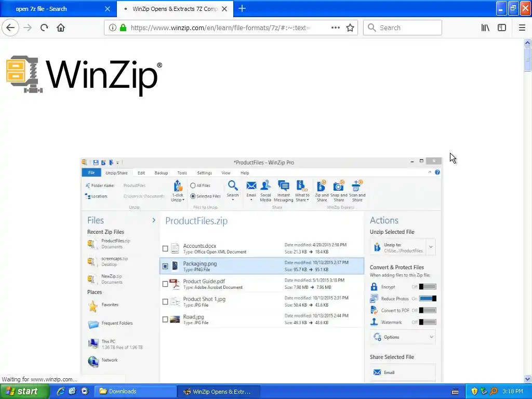Expand the Options dropdown in Actions
The width and height of the screenshot is (532, 399).
[x=431, y=337]
